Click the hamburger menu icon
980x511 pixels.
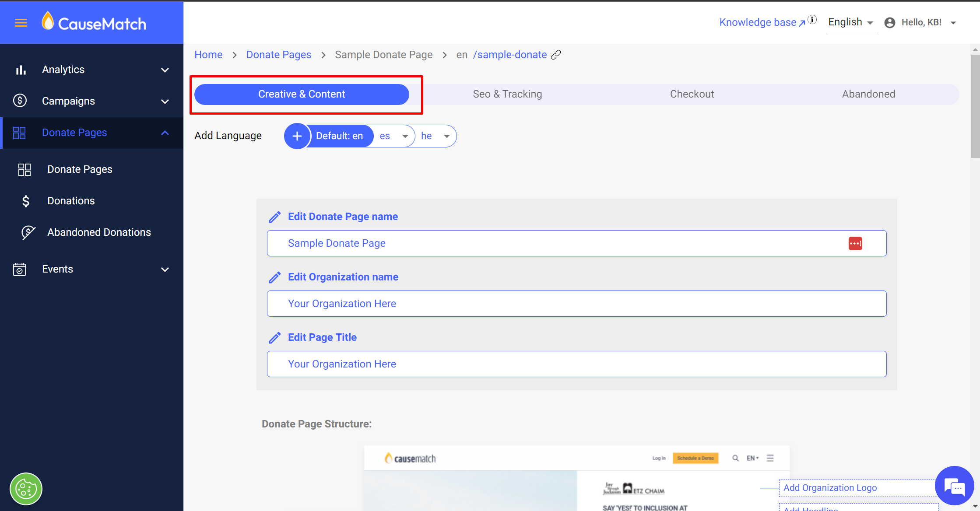[x=21, y=23]
